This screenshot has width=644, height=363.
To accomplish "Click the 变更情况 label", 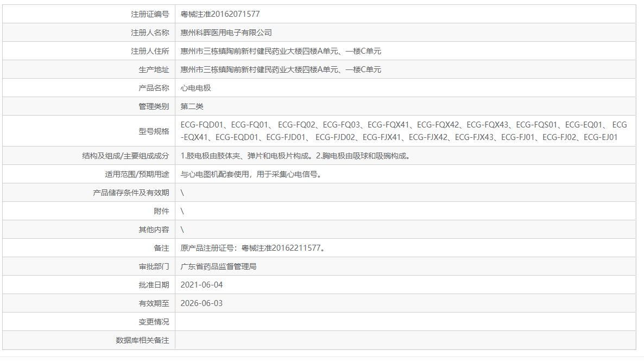I will tap(154, 322).
